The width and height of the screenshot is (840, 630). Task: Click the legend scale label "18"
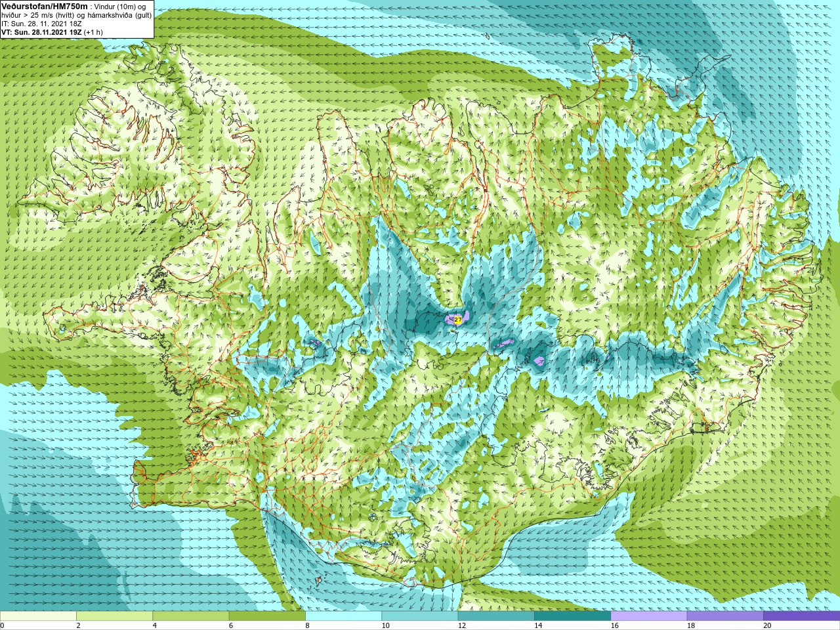[x=691, y=625]
